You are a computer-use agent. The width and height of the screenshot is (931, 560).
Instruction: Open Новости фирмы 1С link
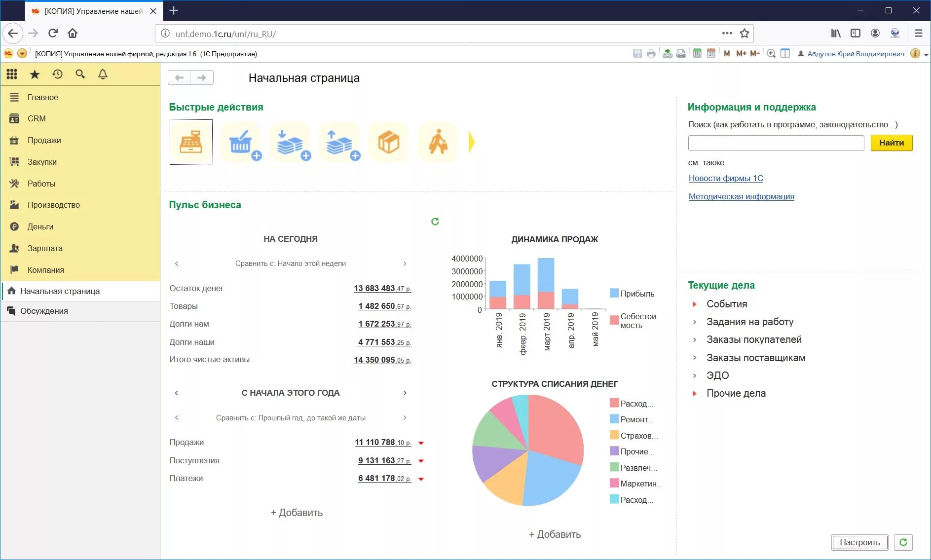click(x=726, y=178)
